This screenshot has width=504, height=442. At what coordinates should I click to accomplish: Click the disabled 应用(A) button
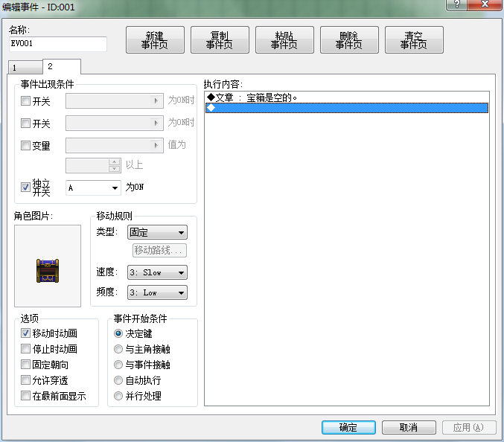[469, 428]
